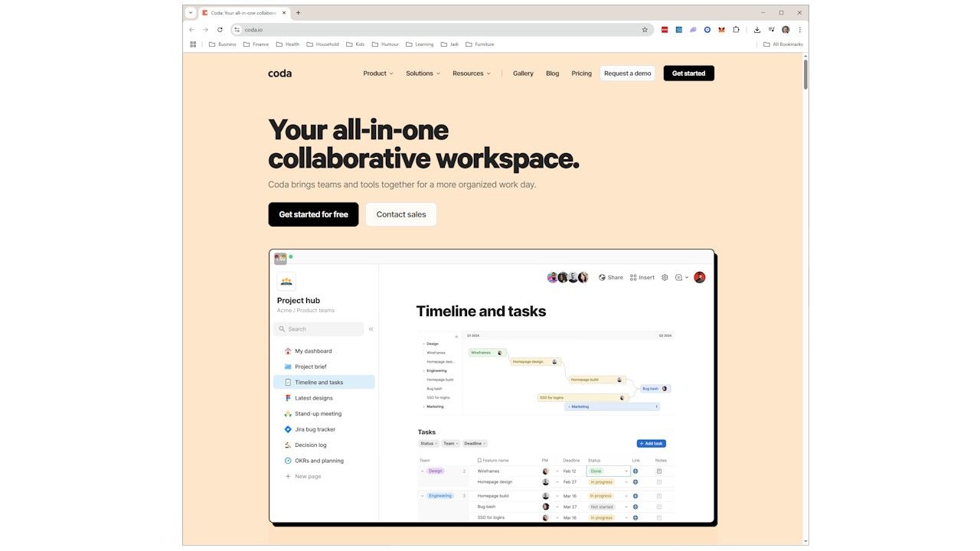
Task: Show Chrome downloads
Action: coord(757,30)
